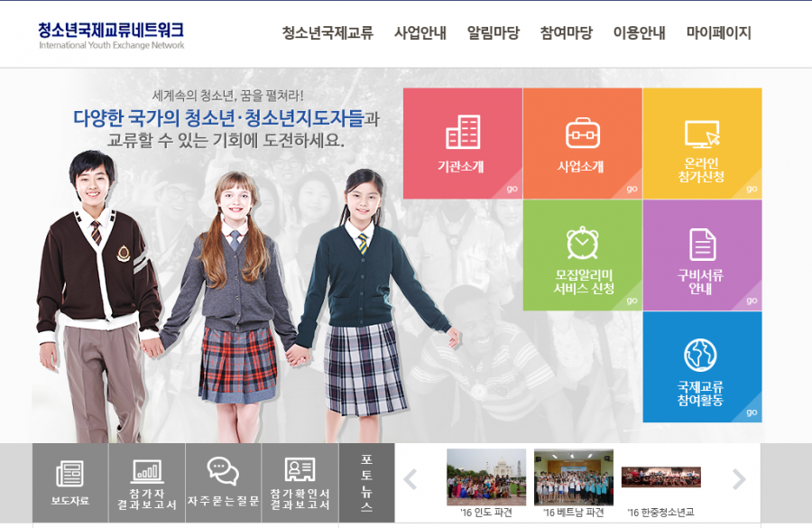812x528 pixels.
Task: Click the go corner on 구비서류 안내 tile
Action: tap(752, 301)
